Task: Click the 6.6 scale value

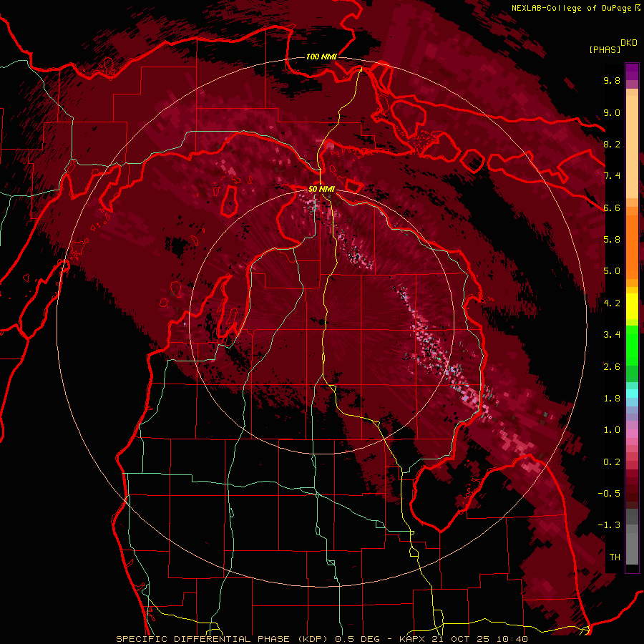Action: tap(612, 208)
